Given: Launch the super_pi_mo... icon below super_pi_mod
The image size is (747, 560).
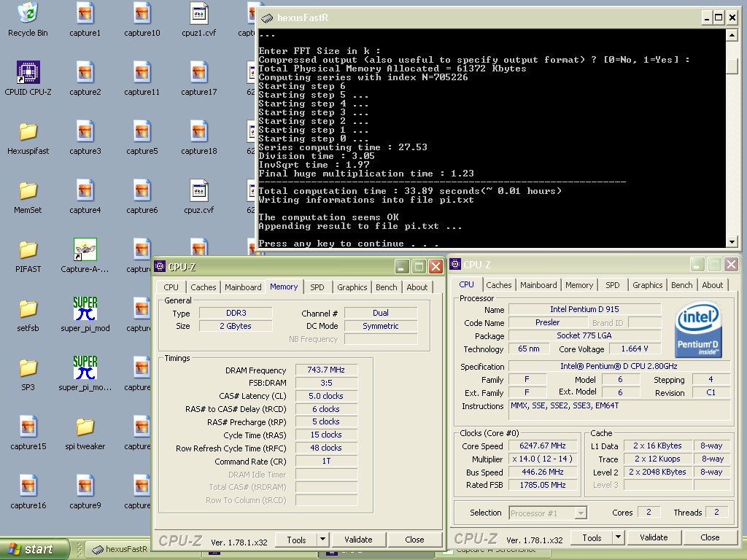Looking at the screenshot, I should point(85,367).
